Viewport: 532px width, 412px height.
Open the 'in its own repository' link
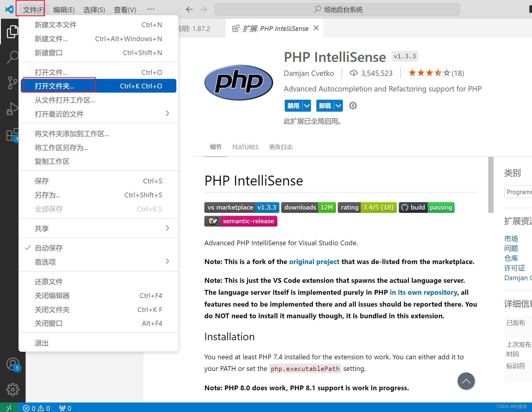coord(424,292)
